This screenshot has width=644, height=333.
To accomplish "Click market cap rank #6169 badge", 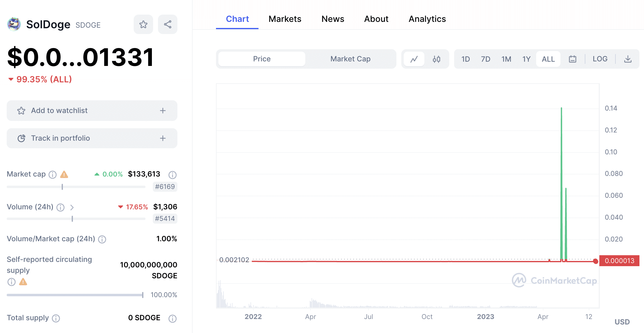I will point(165,187).
